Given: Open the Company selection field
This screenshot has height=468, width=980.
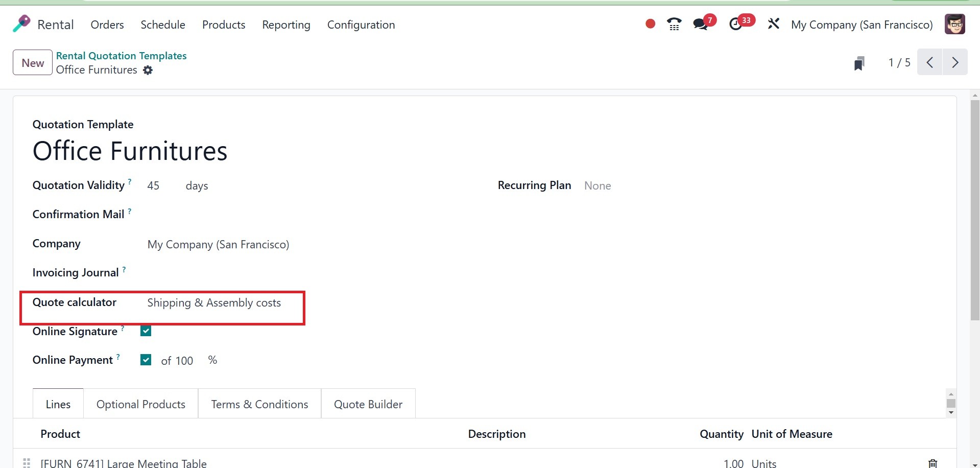Looking at the screenshot, I should tap(218, 244).
